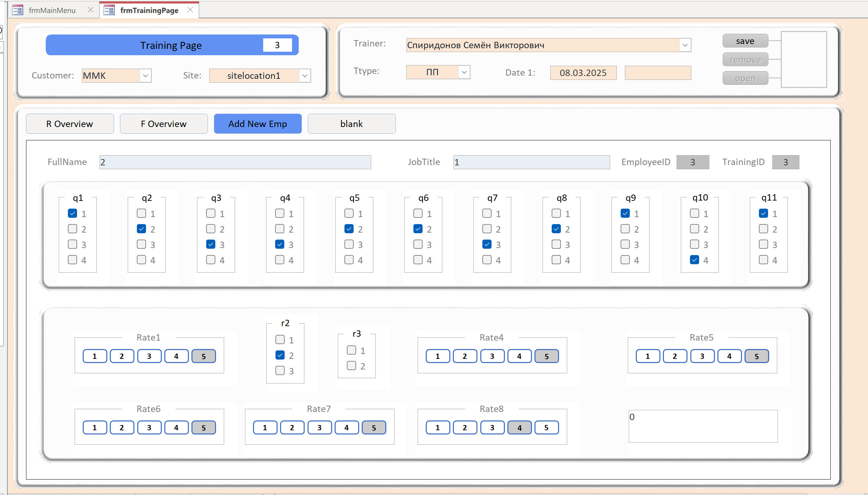Click the blank button
The image size is (868, 495).
tap(351, 124)
